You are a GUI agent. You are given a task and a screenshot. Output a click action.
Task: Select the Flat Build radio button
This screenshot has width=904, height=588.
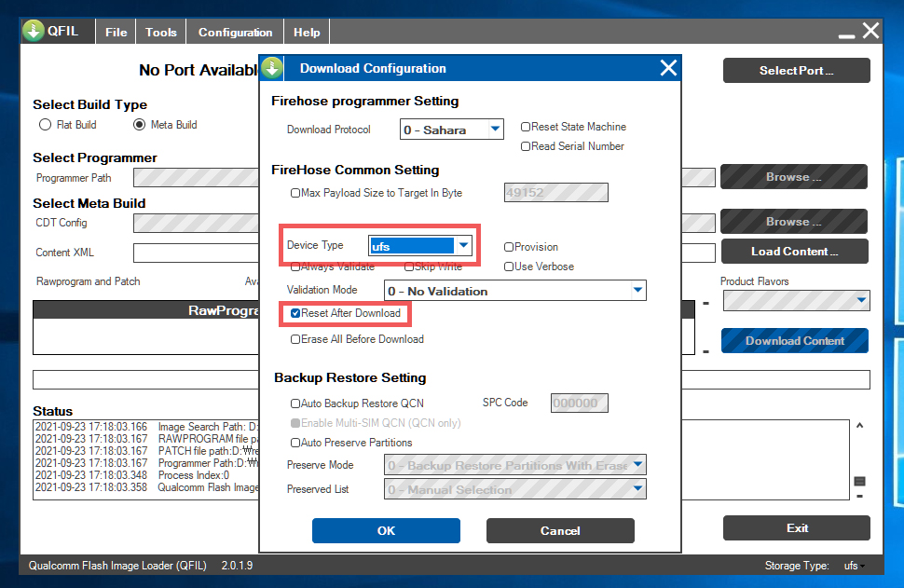click(45, 125)
